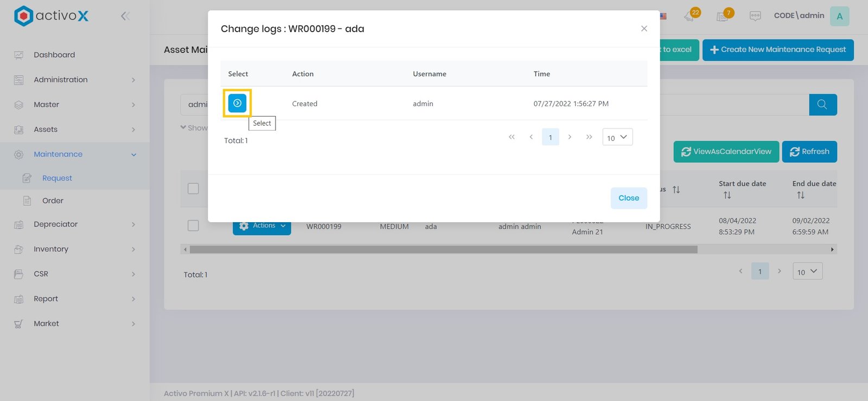868x401 pixels.
Task: Toggle the select-all checkbox in table header
Action: 193,189
